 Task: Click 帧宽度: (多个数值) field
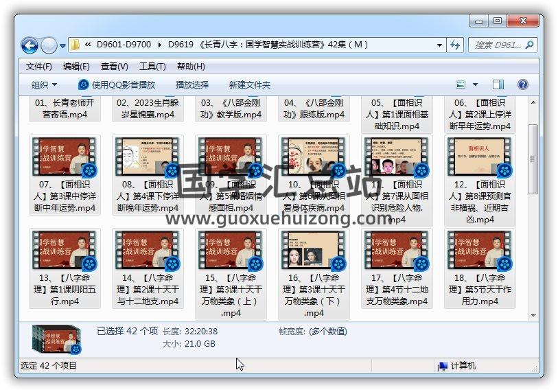[x=313, y=332]
